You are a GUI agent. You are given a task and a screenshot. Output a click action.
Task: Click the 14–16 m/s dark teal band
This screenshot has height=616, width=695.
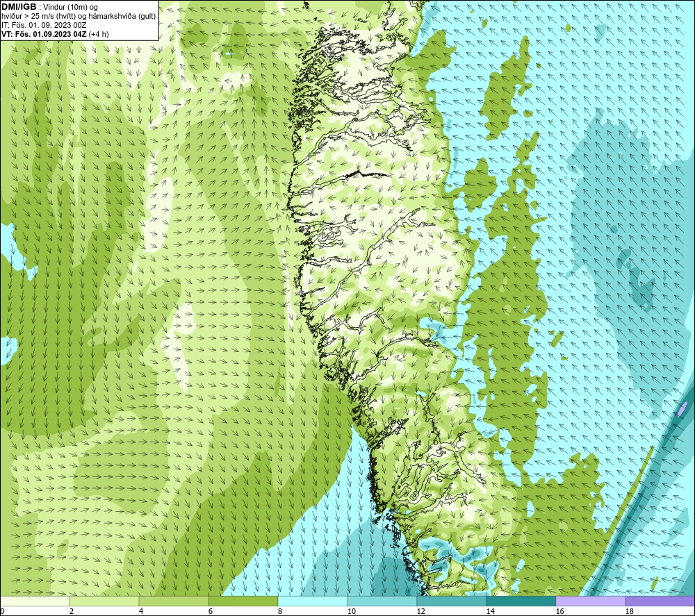coord(521,601)
